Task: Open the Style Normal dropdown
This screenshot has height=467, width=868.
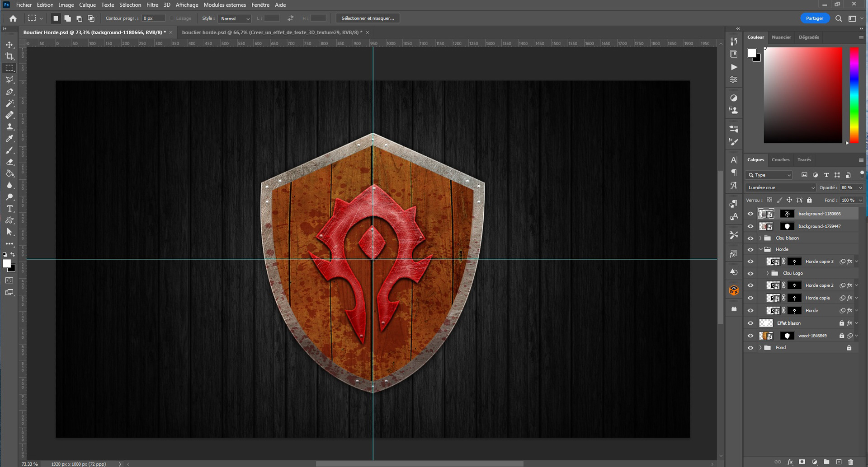Action: point(234,19)
